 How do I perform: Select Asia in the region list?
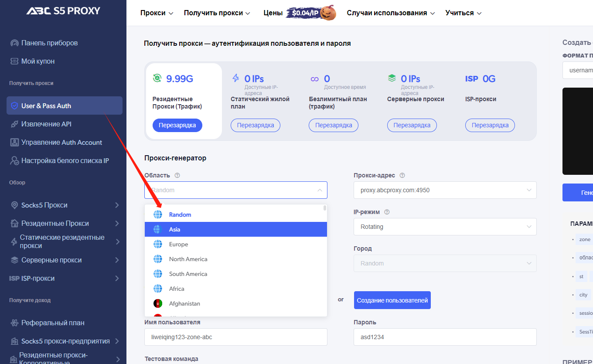(x=236, y=229)
